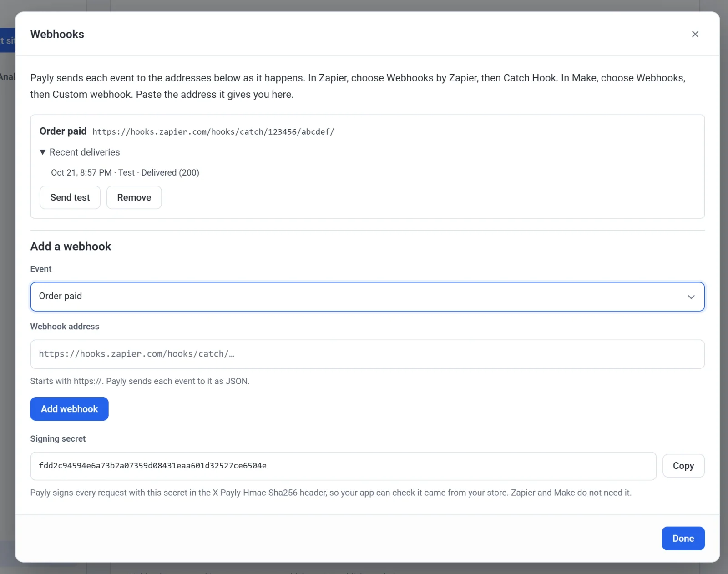Click the 'Signing secret' label
Image resolution: width=728 pixels, height=574 pixels.
point(58,438)
